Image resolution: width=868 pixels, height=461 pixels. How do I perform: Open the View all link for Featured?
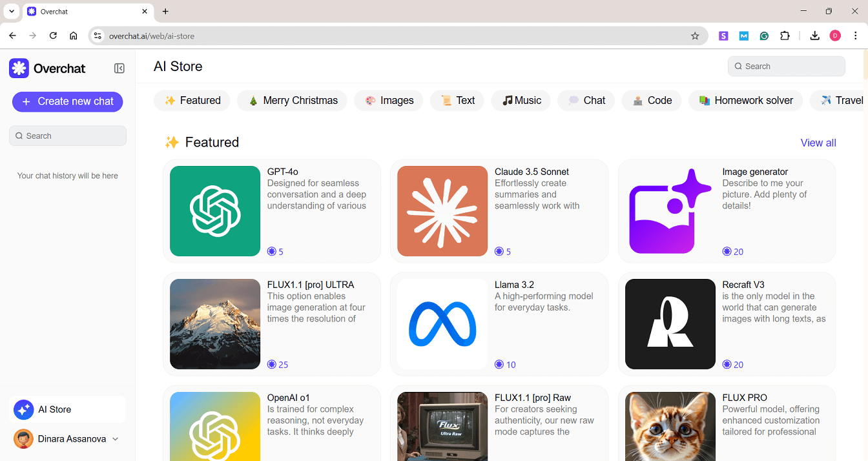[818, 143]
